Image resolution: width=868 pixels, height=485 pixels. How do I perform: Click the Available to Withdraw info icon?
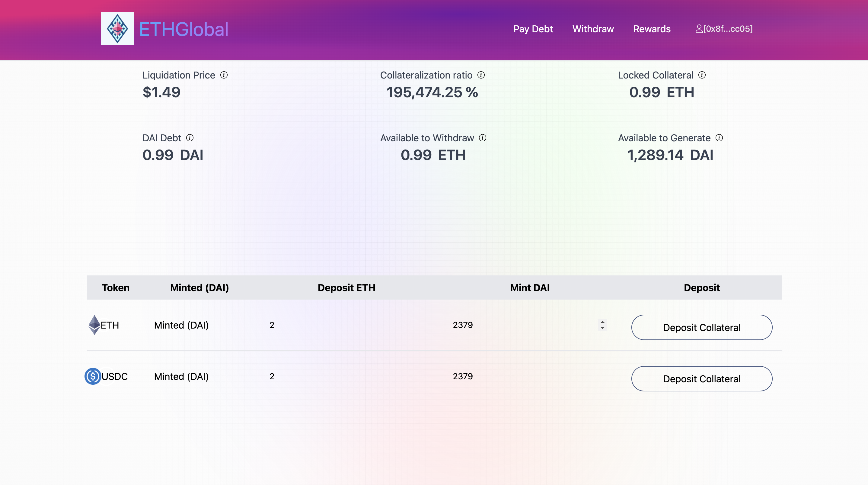click(x=483, y=138)
